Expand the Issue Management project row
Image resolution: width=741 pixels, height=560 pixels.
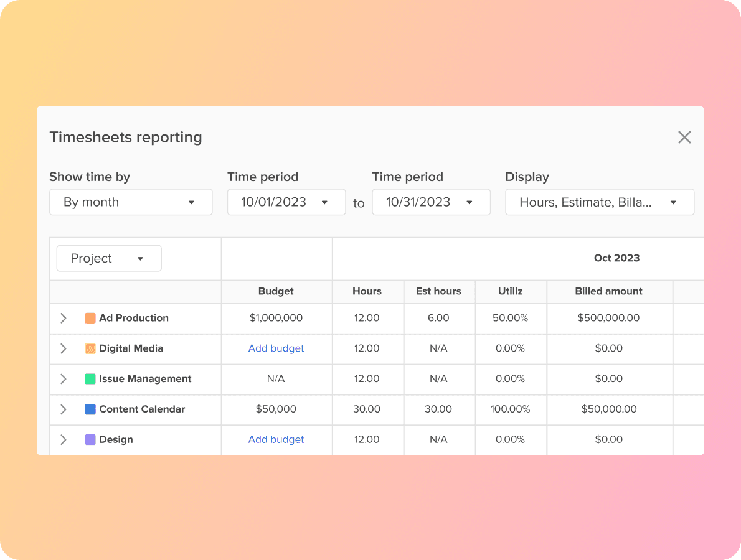click(63, 379)
